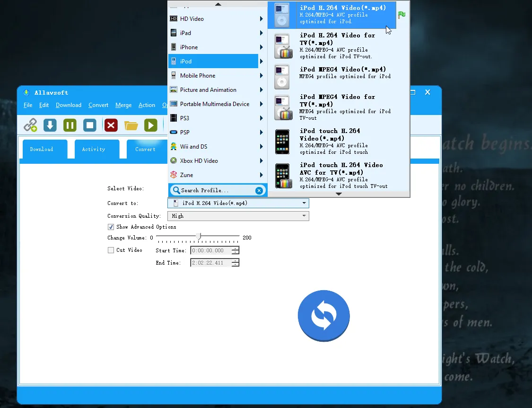The height and width of the screenshot is (408, 532).
Task: Click the green flag icon beside iPod H.264 Video
Action: [x=401, y=15]
